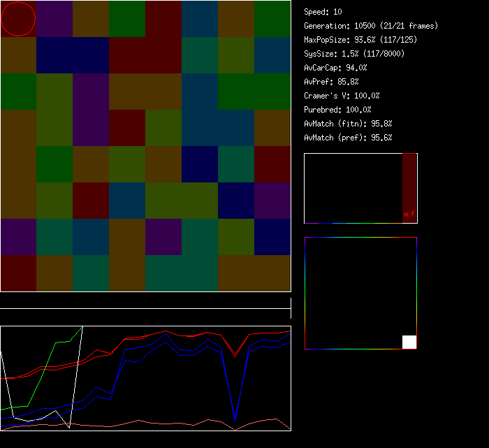The height and width of the screenshot is (448, 489).
Task: Click the white square in the rainbow-bordered panel
Action: coord(409,342)
